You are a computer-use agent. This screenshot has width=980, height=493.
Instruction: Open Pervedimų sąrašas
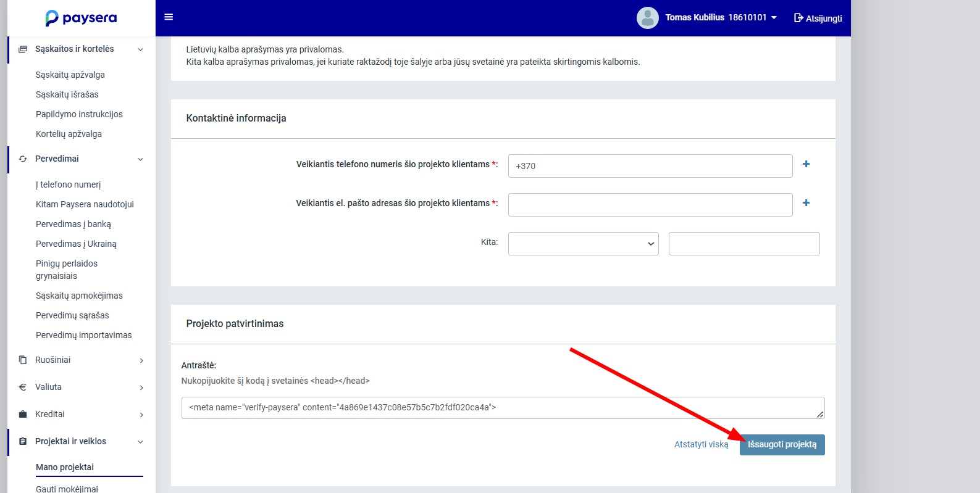pos(72,315)
